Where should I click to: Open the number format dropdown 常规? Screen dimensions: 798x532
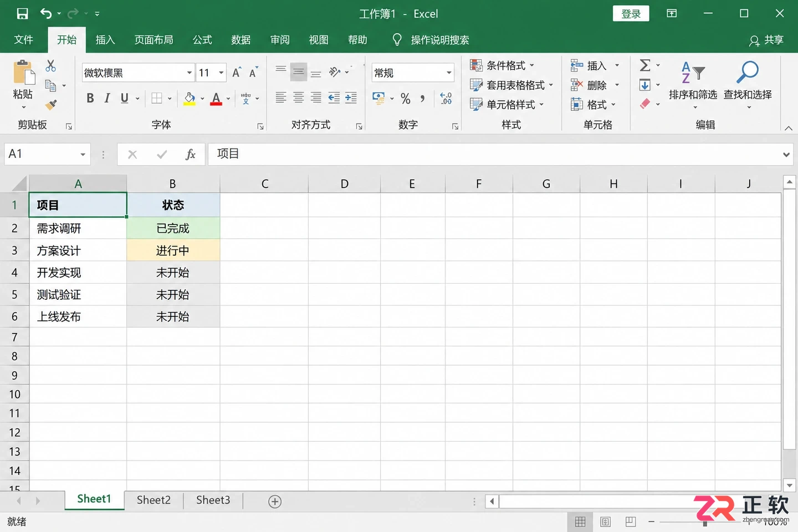(x=449, y=73)
